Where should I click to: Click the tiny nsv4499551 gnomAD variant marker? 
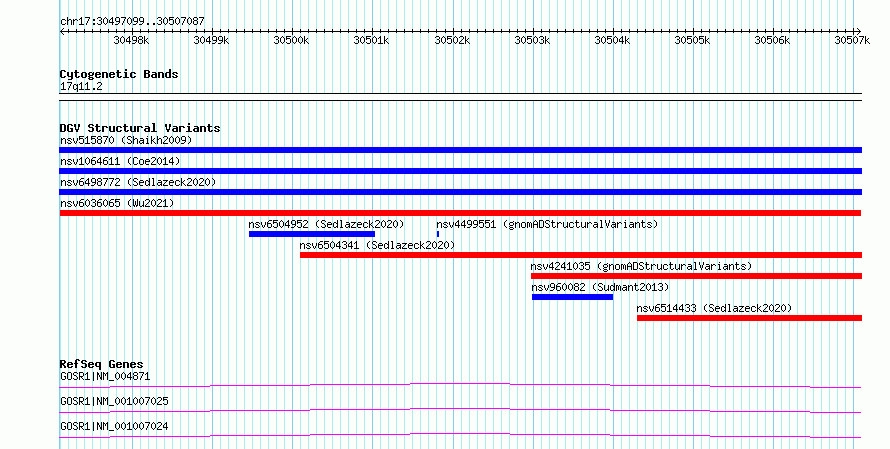[438, 234]
